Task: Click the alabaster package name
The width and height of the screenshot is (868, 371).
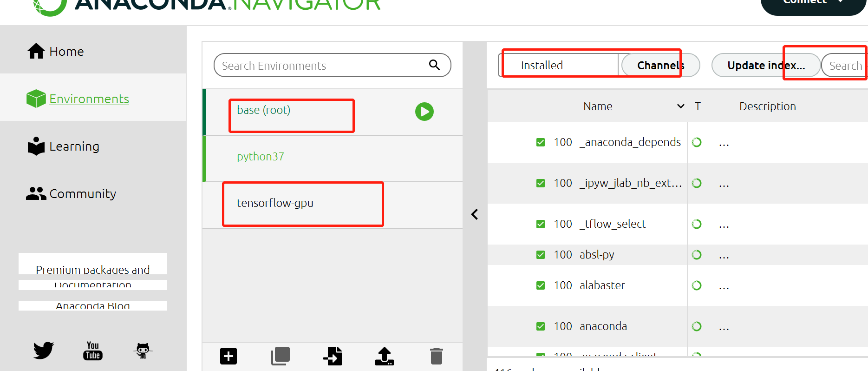Action: pos(602,285)
